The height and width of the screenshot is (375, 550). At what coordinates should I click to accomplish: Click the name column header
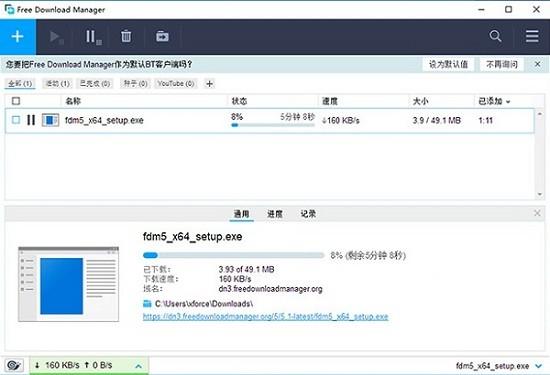pyautogui.click(x=73, y=101)
